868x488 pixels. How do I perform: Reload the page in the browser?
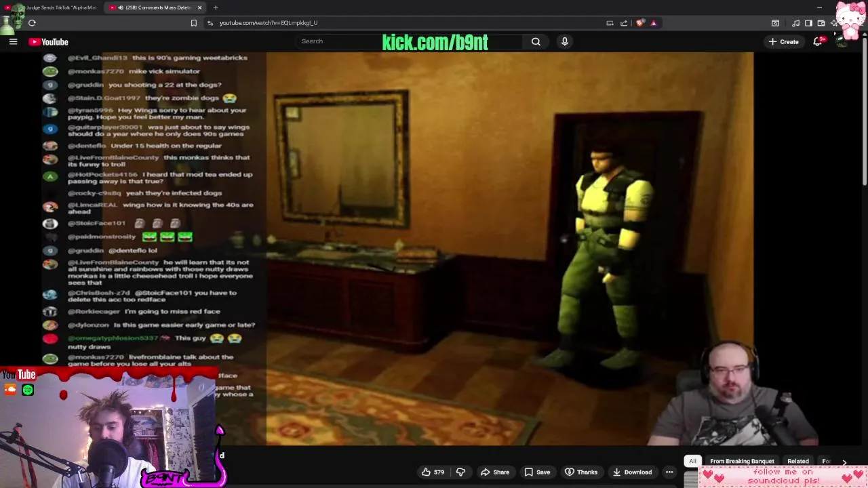[x=32, y=23]
